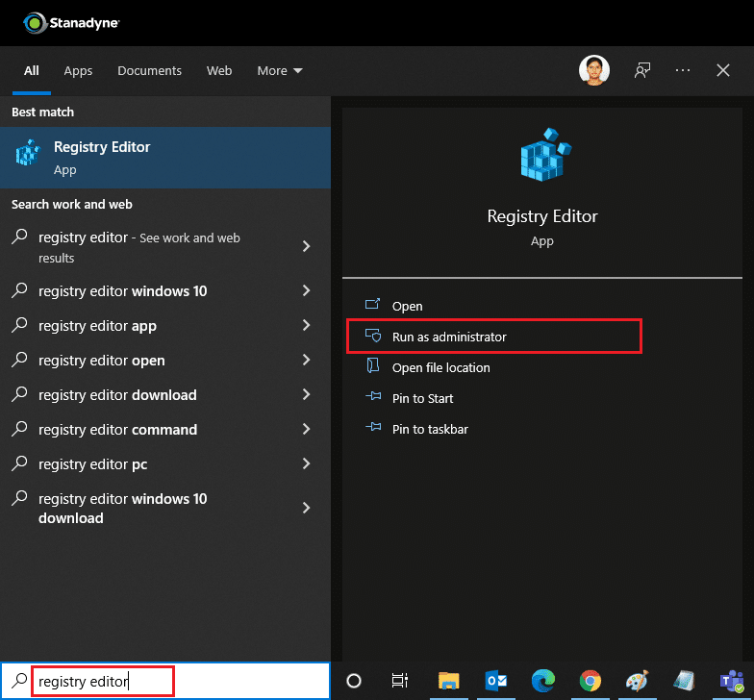Click the pin icon beside Pin to taskbar
754x700 pixels.
373,427
